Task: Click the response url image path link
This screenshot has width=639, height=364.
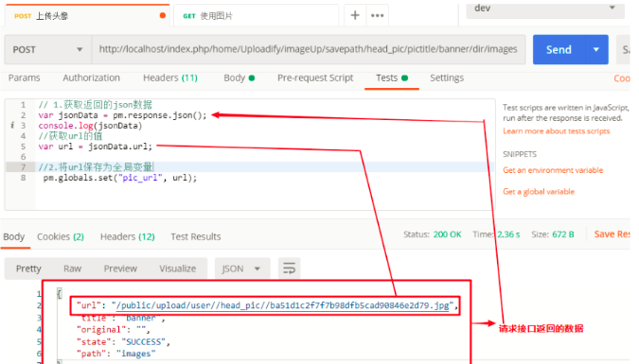Action: pos(282,305)
